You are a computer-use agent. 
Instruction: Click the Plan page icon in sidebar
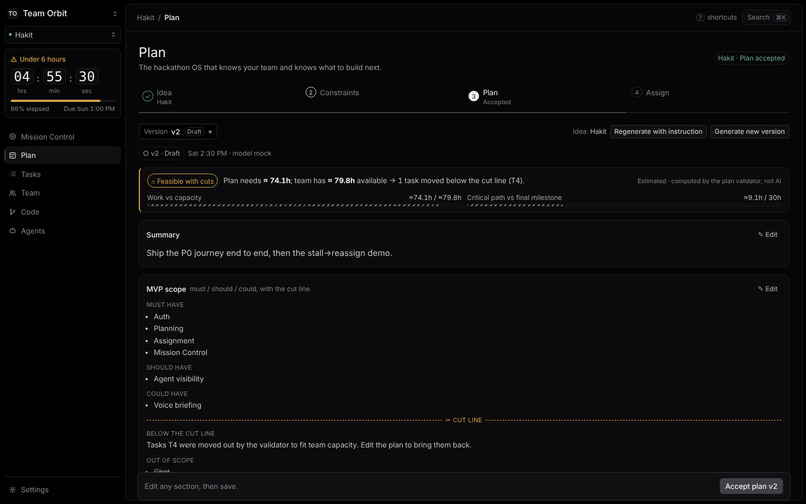coord(12,155)
